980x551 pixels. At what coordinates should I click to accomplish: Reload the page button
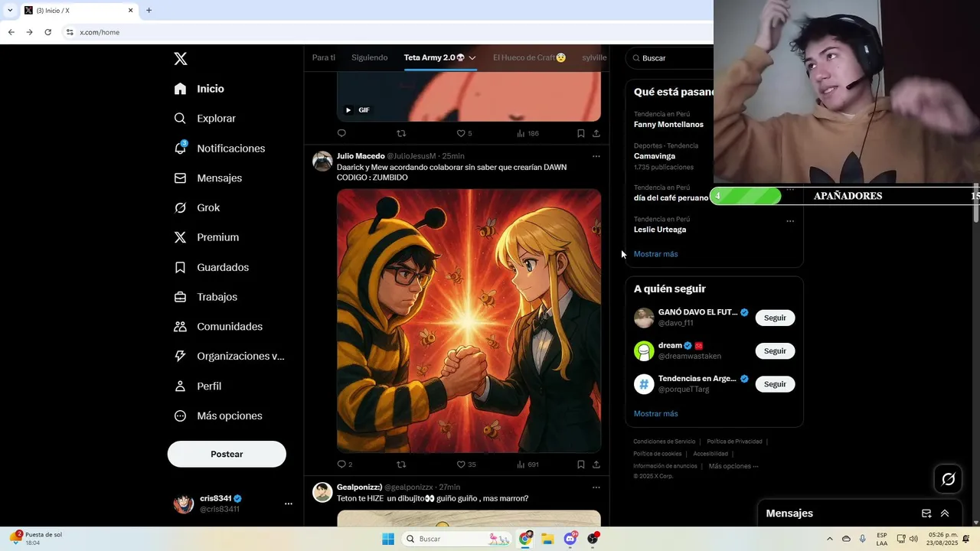coord(47,32)
